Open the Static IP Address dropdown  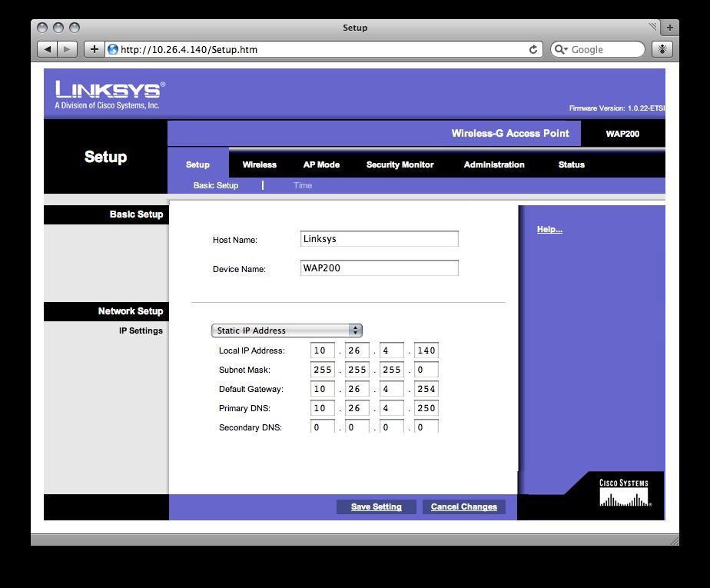click(287, 331)
